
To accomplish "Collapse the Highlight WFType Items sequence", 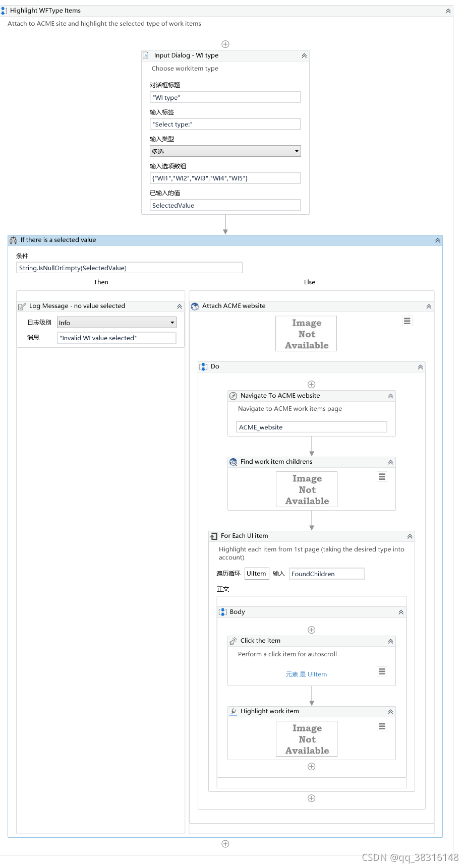I will (448, 11).
